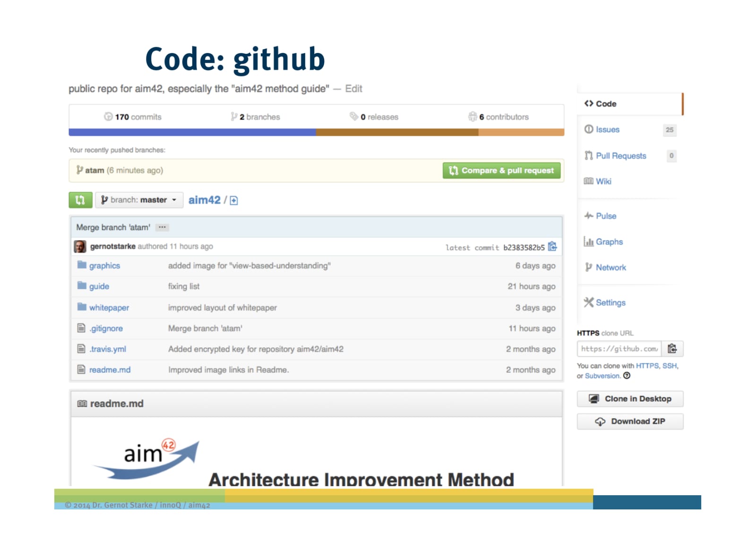The height and width of the screenshot is (534, 756).
Task: Open the .gitignore file link
Action: (x=106, y=328)
